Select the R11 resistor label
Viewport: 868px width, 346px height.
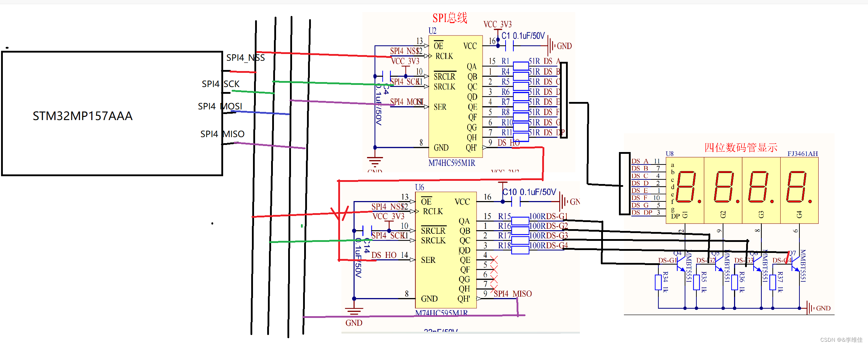[x=507, y=133]
